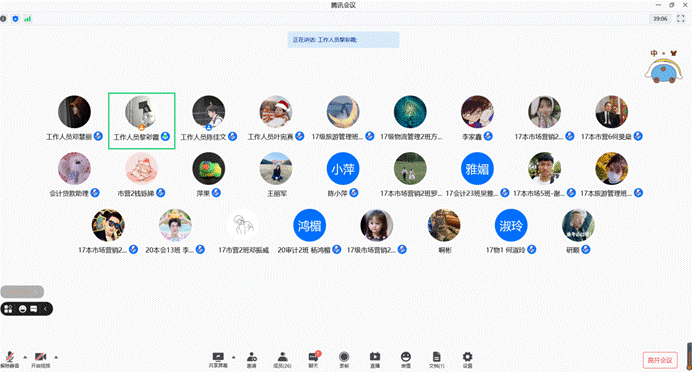
Task: Click muted mic icon beside 研顺
Action: pos(586,249)
